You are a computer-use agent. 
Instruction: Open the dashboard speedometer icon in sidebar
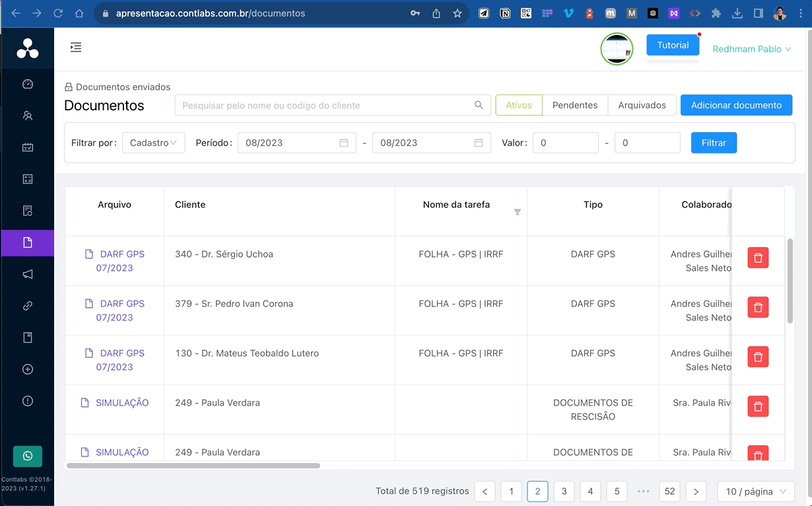(x=27, y=84)
